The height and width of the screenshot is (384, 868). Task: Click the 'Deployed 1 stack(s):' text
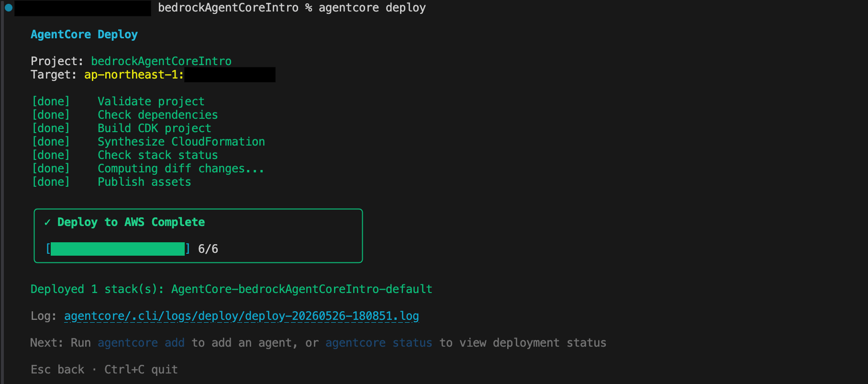(97, 289)
